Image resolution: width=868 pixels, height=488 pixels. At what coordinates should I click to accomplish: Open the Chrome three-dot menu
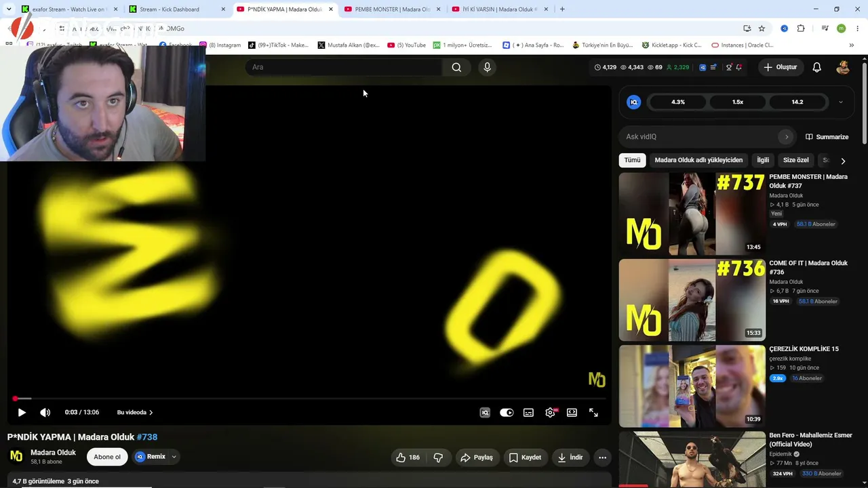point(856,28)
